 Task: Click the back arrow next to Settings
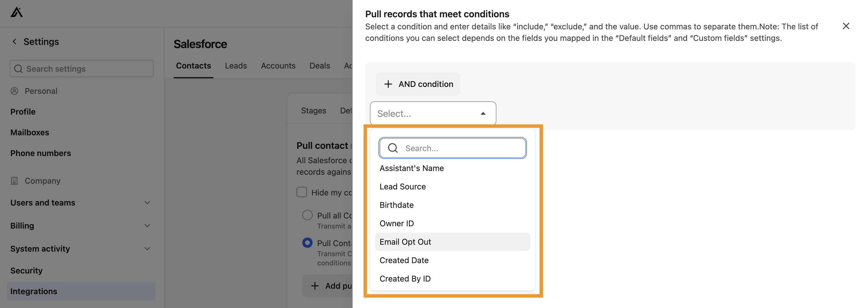click(14, 41)
